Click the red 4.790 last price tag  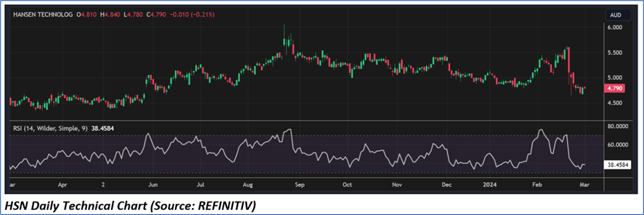click(615, 89)
